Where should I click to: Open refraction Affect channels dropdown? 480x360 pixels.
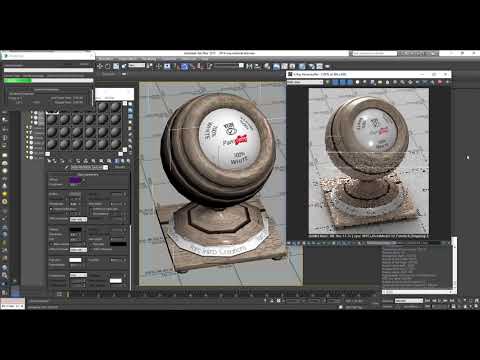[x=79, y=250]
